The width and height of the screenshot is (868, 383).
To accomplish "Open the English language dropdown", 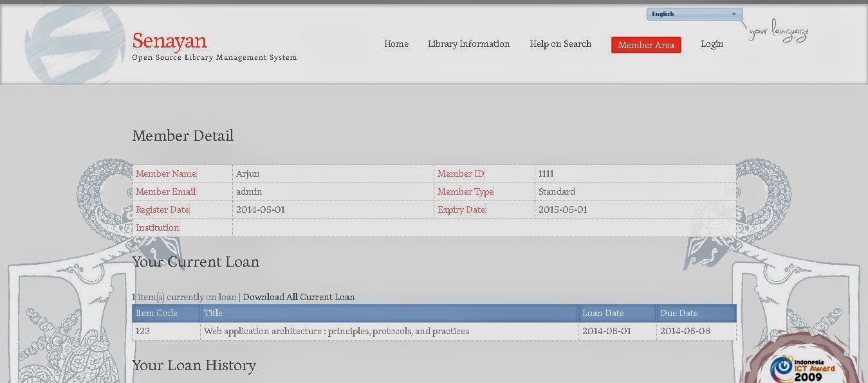I will point(694,14).
